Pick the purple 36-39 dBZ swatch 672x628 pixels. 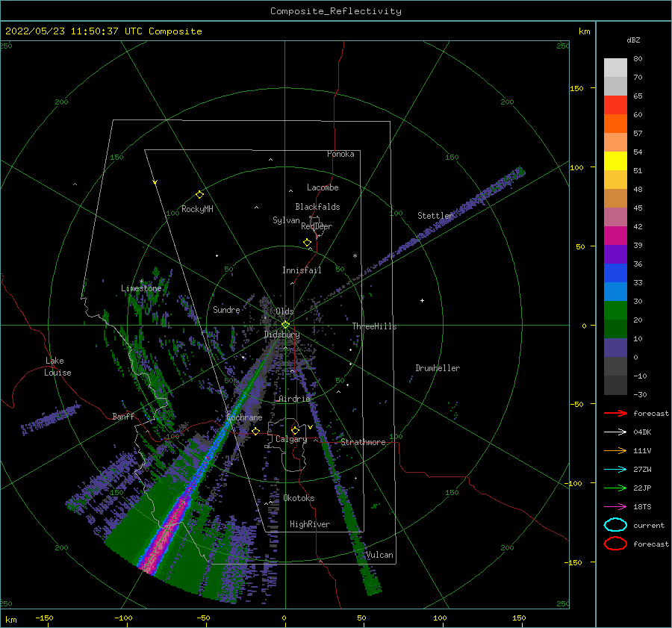[615, 255]
